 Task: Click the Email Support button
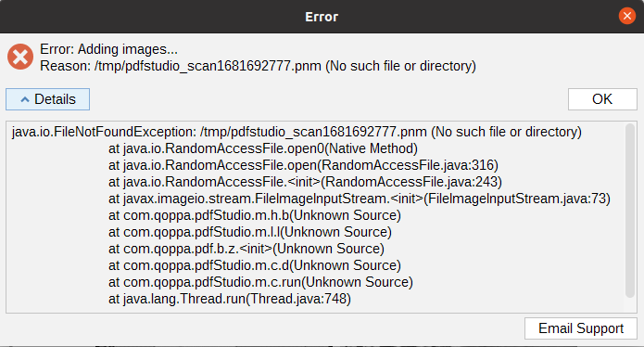[x=581, y=328]
